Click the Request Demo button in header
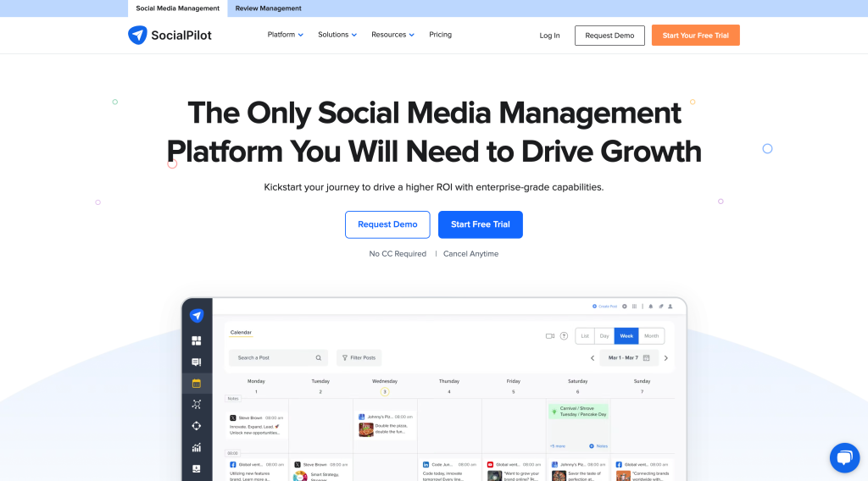 609,36
